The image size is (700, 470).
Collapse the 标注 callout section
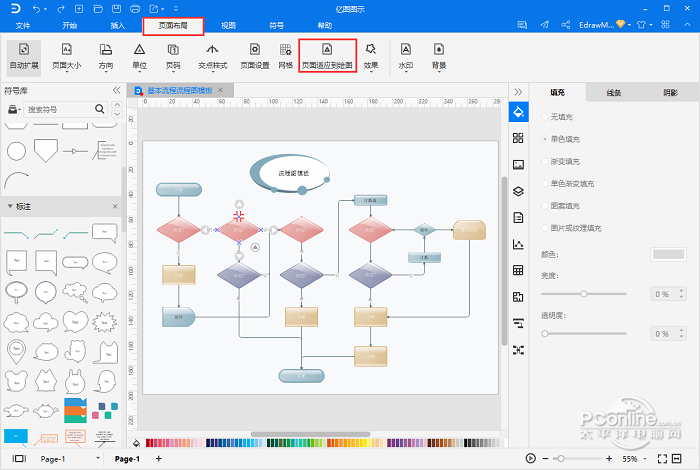(x=10, y=206)
